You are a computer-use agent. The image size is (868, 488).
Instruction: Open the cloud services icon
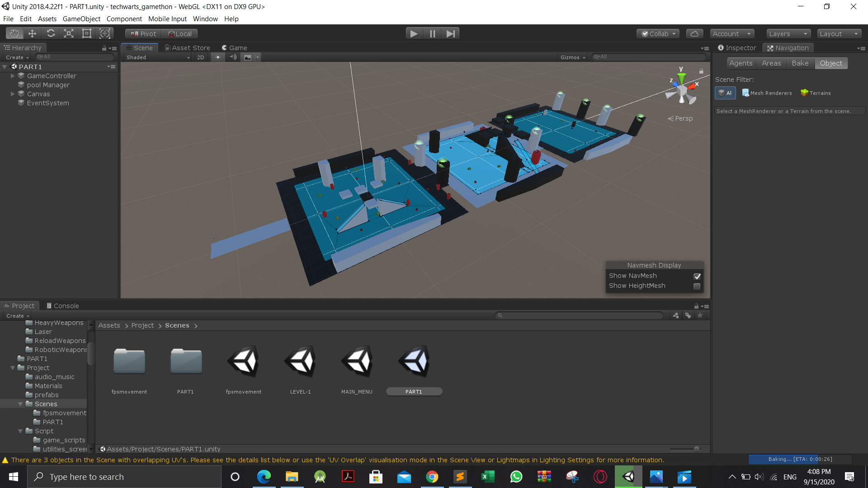coord(694,33)
